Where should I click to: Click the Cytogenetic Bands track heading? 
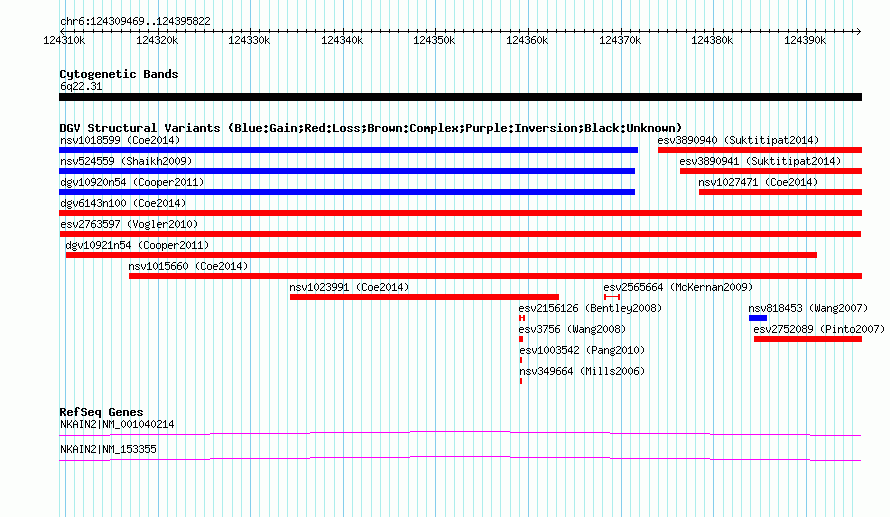coord(119,74)
